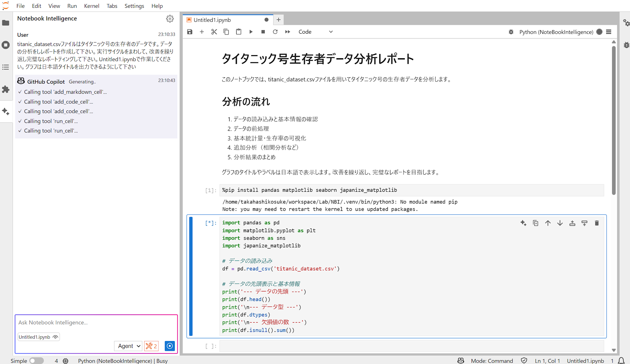Delete the active cell with trash icon

coord(597,223)
